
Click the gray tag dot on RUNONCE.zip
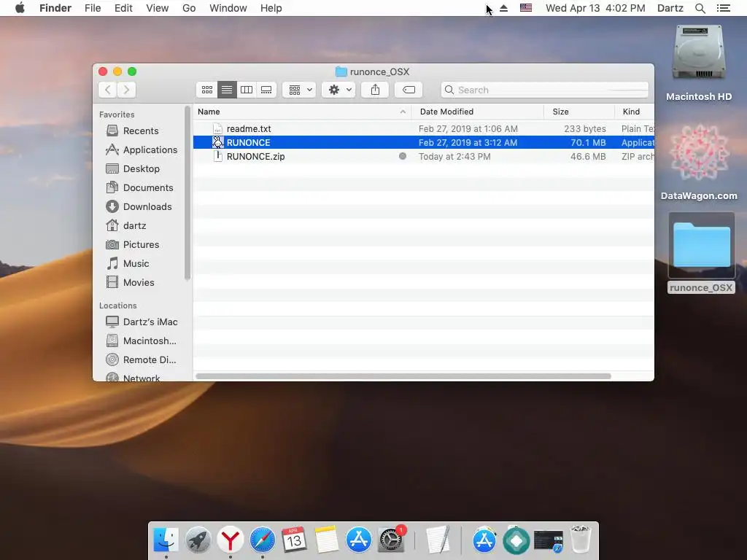click(403, 156)
